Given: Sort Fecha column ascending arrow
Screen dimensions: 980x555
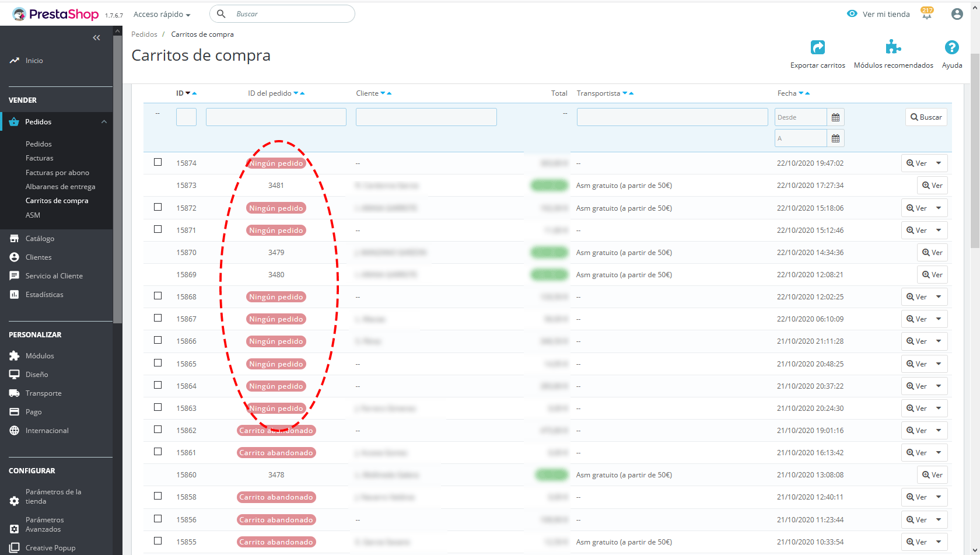Looking at the screenshot, I should point(808,93).
